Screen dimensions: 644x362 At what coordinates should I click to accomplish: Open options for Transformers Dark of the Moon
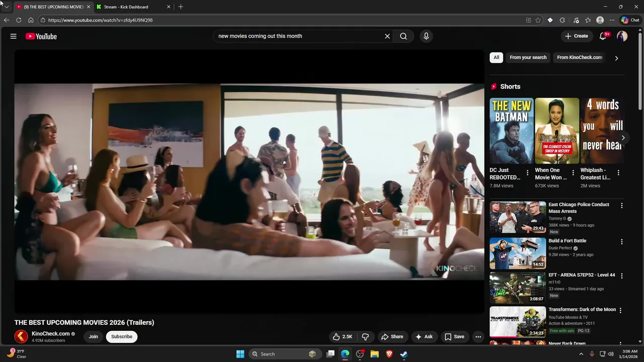point(620,311)
